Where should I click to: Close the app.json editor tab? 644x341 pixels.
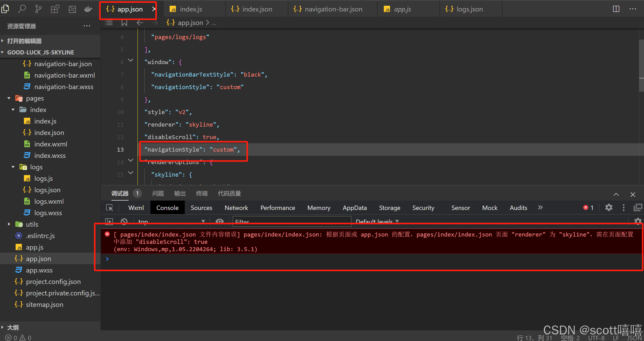[x=154, y=9]
